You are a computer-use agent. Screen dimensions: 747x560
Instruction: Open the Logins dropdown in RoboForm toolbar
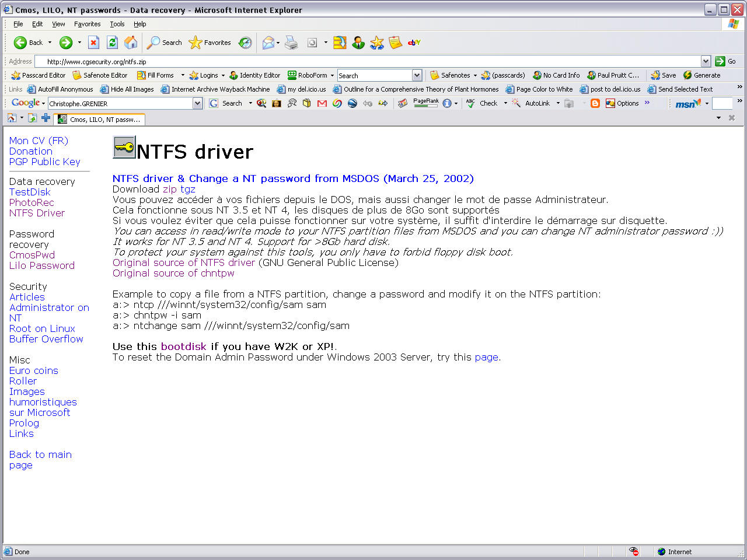point(223,75)
